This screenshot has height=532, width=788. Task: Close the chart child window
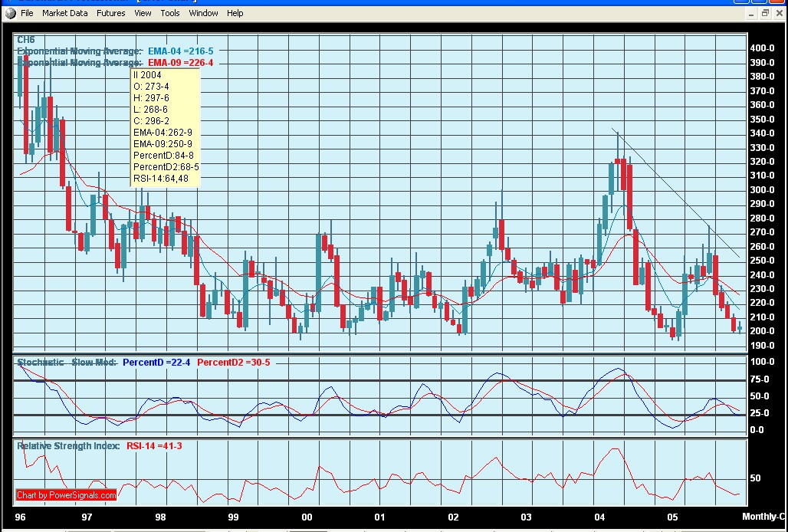coord(780,13)
